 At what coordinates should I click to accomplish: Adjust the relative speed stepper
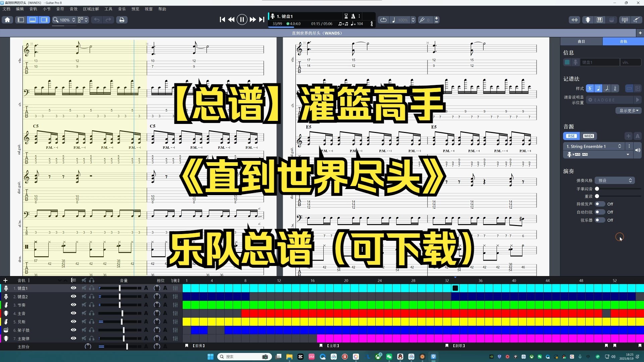(x=413, y=20)
